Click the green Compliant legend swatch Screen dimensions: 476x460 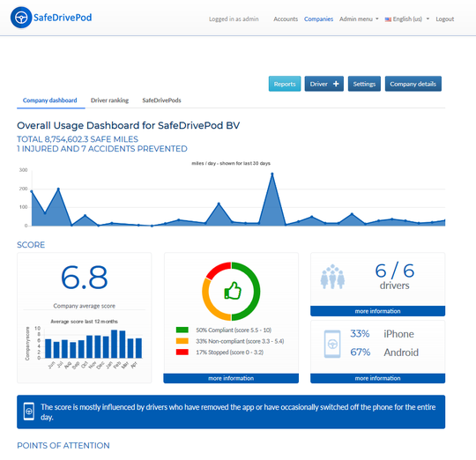(x=182, y=330)
